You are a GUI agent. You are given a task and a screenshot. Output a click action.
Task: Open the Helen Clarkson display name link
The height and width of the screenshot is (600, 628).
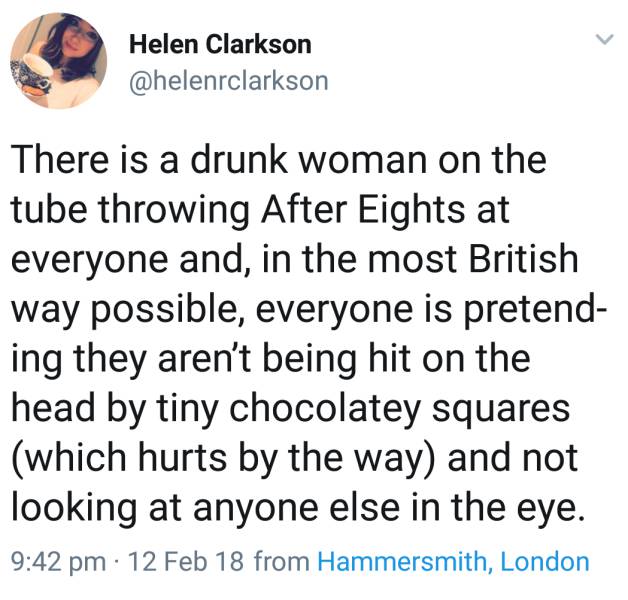(x=221, y=45)
